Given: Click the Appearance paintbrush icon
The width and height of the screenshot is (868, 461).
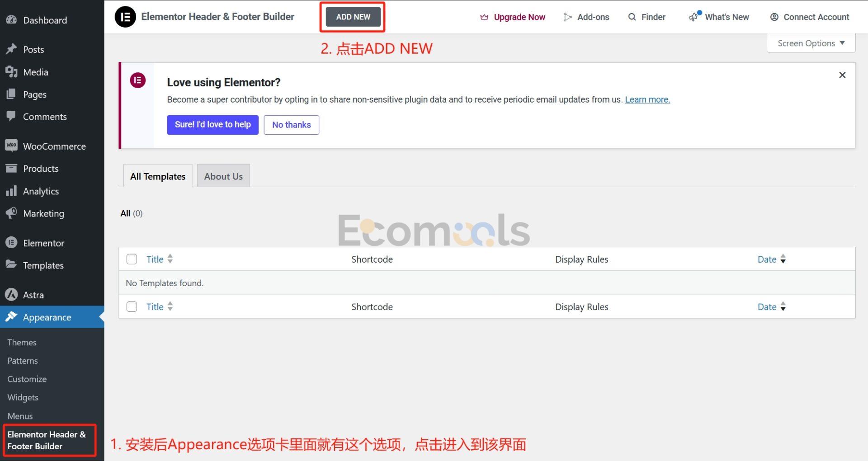Looking at the screenshot, I should 11,317.
